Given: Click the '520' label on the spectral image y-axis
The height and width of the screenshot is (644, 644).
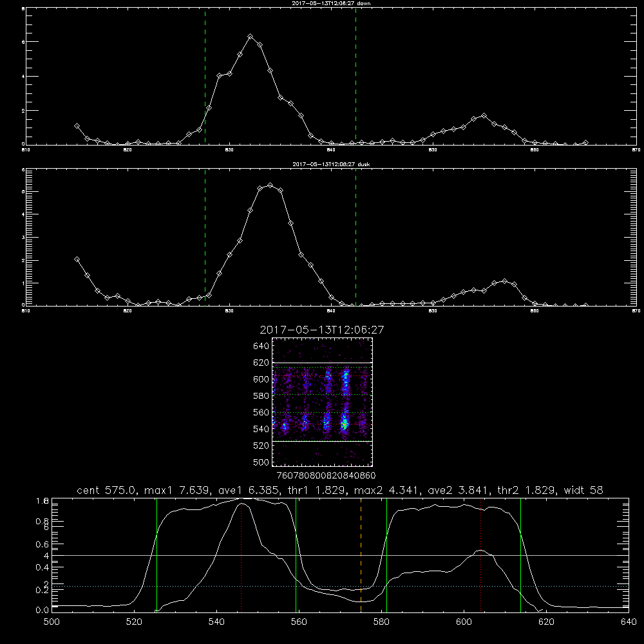Looking at the screenshot, I should pos(261,446).
